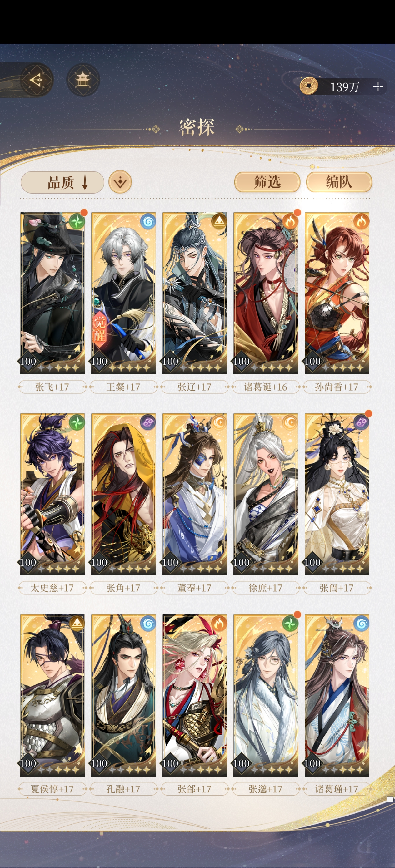Click the 夏侯惇+17 name label
This screenshot has width=395, height=868.
pyautogui.click(x=52, y=789)
